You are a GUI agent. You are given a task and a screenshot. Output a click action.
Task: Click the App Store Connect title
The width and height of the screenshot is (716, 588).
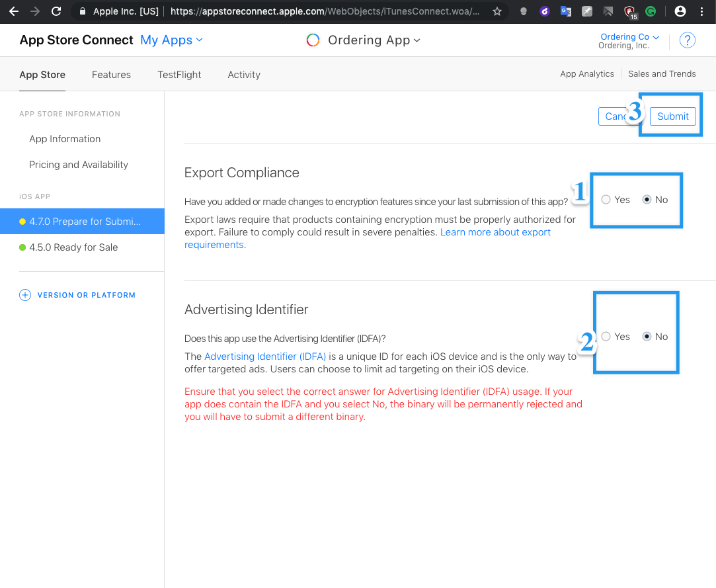(x=76, y=40)
